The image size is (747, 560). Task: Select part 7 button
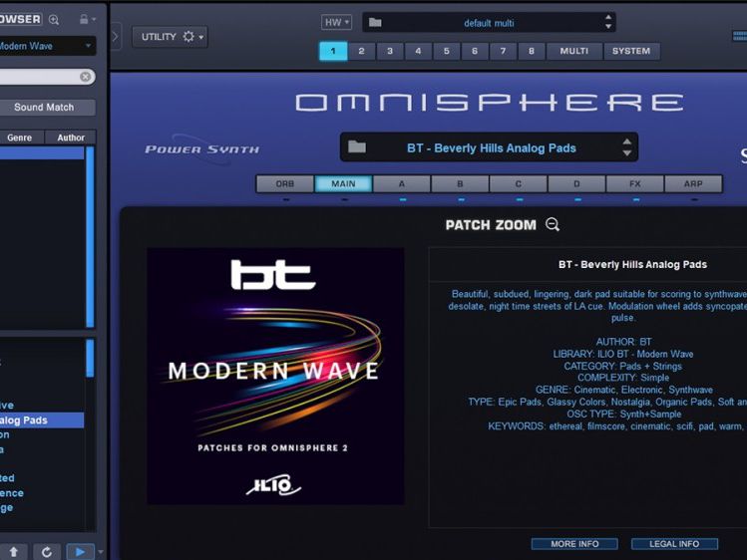(503, 51)
